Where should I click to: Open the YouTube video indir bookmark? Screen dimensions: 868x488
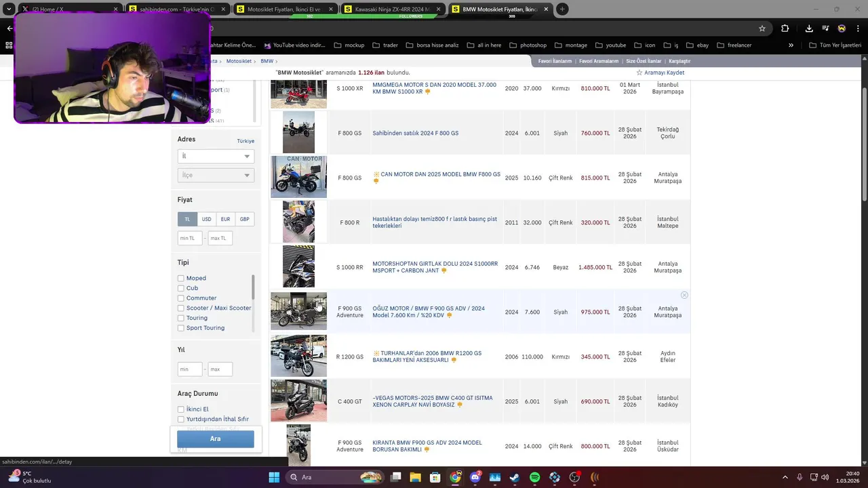(x=295, y=45)
